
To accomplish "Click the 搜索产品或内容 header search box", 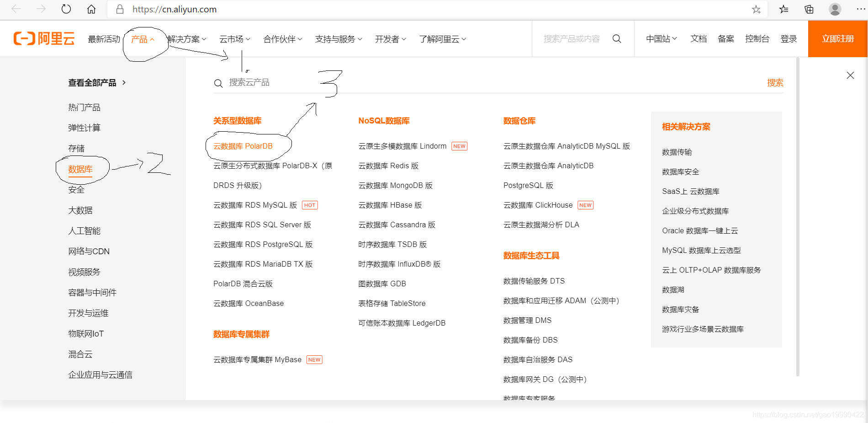I will (x=572, y=39).
